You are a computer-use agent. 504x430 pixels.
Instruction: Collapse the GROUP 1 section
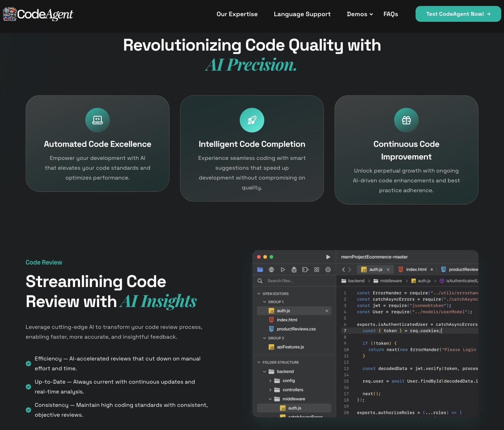[265, 302]
